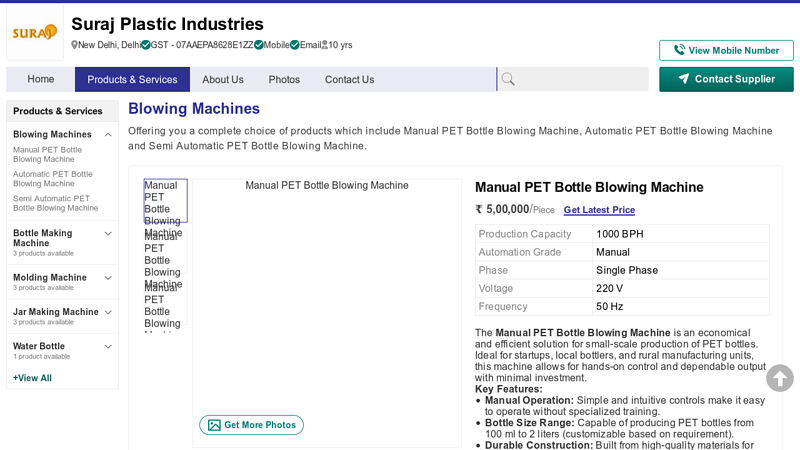This screenshot has width=800, height=450.
Task: Click the Suraj company logo
Action: coord(35,33)
